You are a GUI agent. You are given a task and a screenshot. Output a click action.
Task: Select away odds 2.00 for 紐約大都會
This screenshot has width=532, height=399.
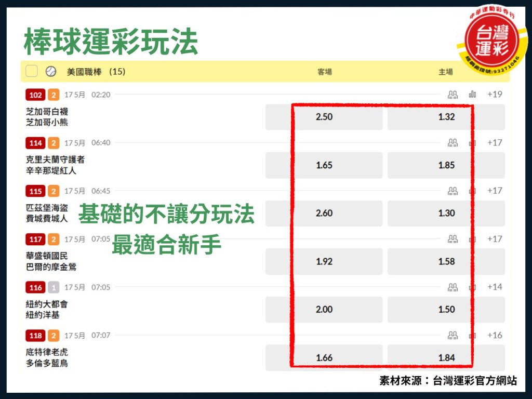point(324,310)
